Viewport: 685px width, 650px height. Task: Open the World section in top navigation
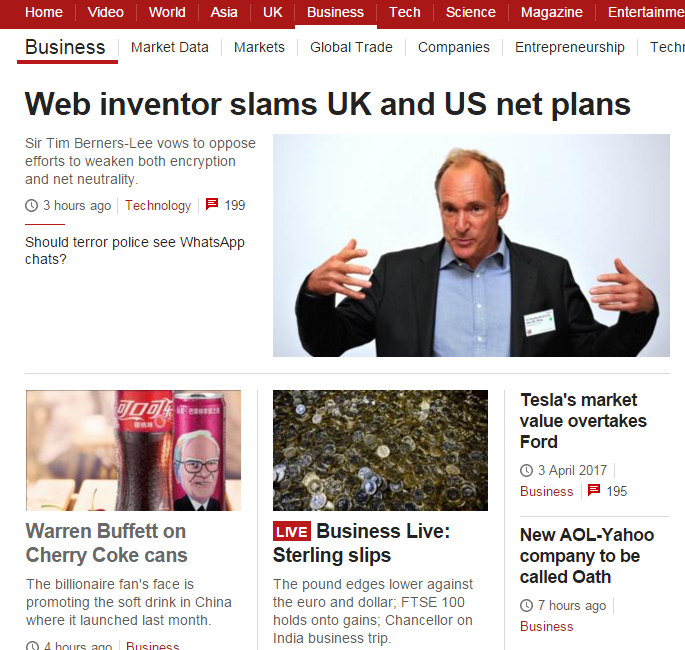(x=167, y=12)
